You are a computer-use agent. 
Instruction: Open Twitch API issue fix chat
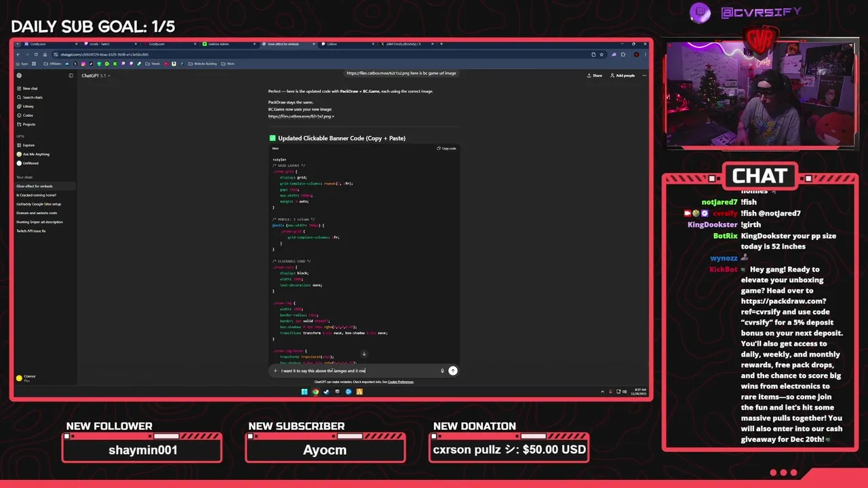(31, 231)
